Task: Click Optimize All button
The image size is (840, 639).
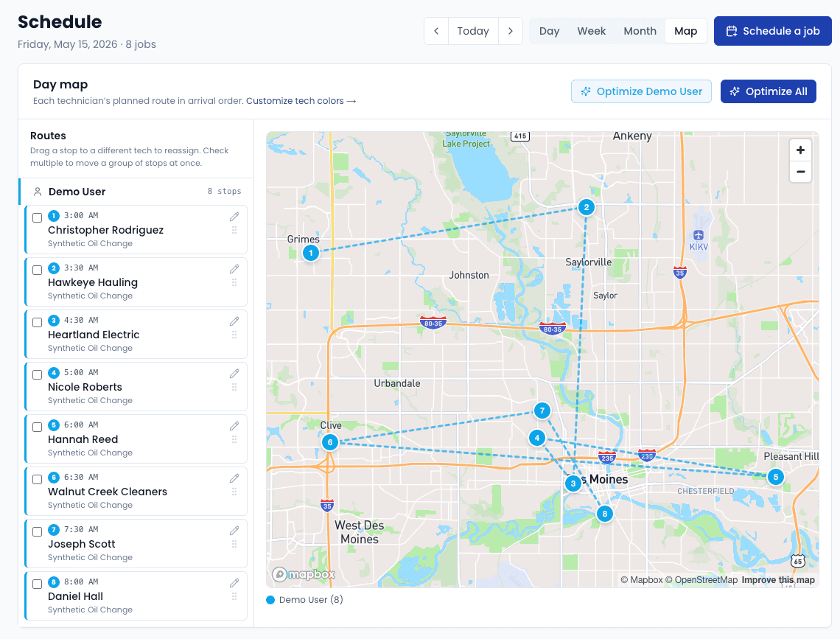Action: [x=769, y=91]
